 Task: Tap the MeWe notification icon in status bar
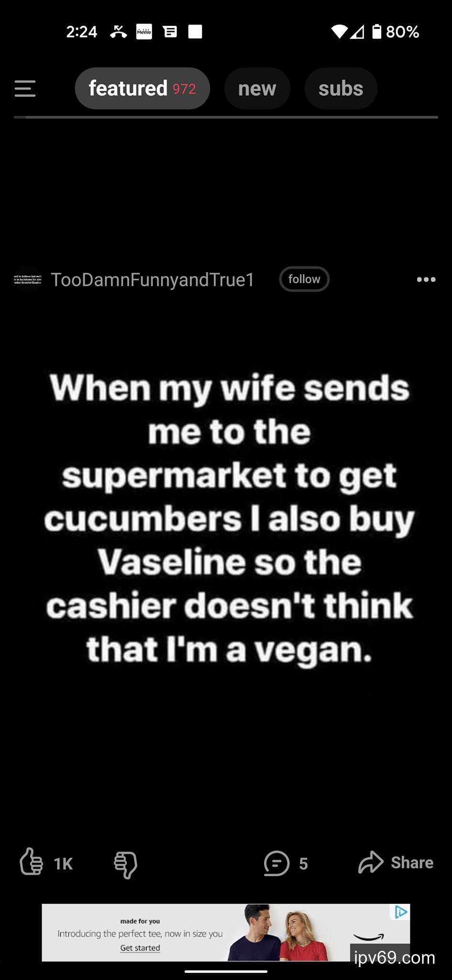(x=144, y=32)
